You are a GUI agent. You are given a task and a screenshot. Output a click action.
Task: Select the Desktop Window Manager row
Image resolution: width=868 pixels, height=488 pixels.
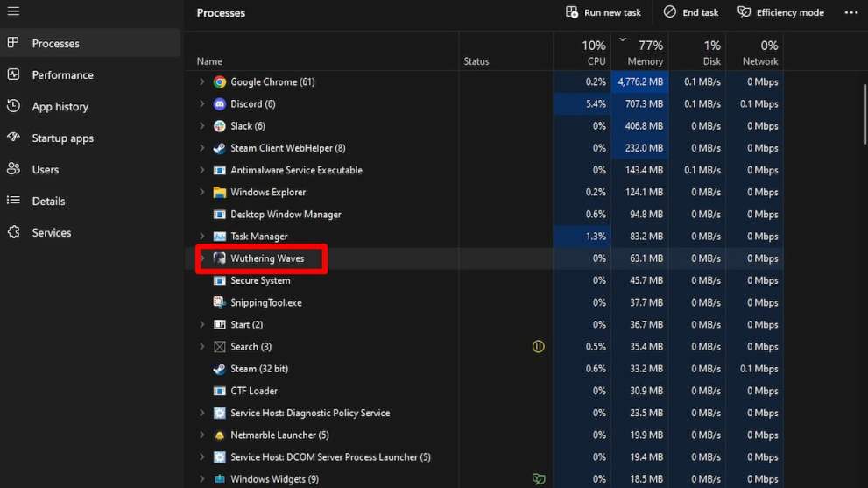[485, 215]
